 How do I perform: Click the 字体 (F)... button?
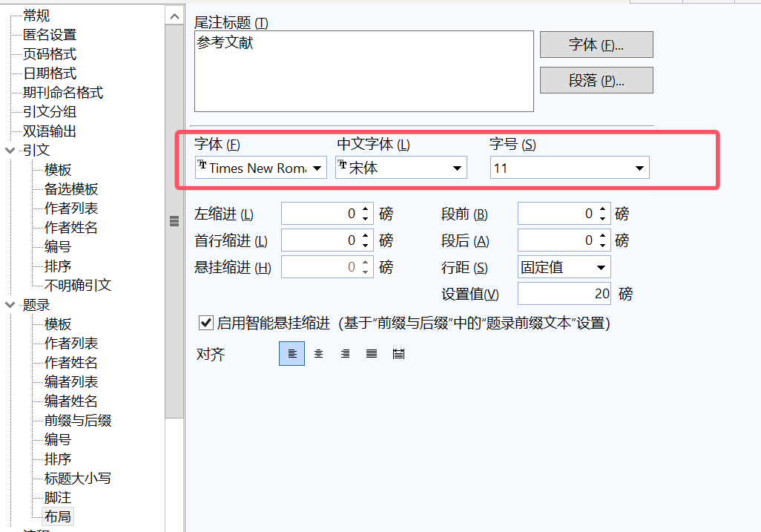[x=596, y=45]
